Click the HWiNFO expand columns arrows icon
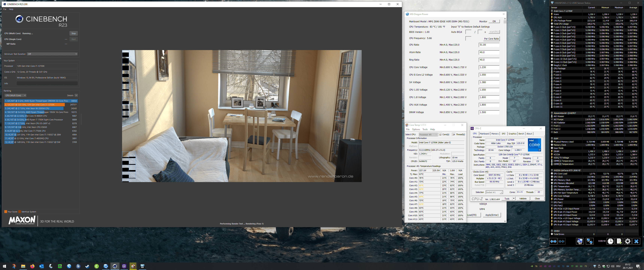This screenshot has height=270, width=644. pyautogui.click(x=554, y=241)
